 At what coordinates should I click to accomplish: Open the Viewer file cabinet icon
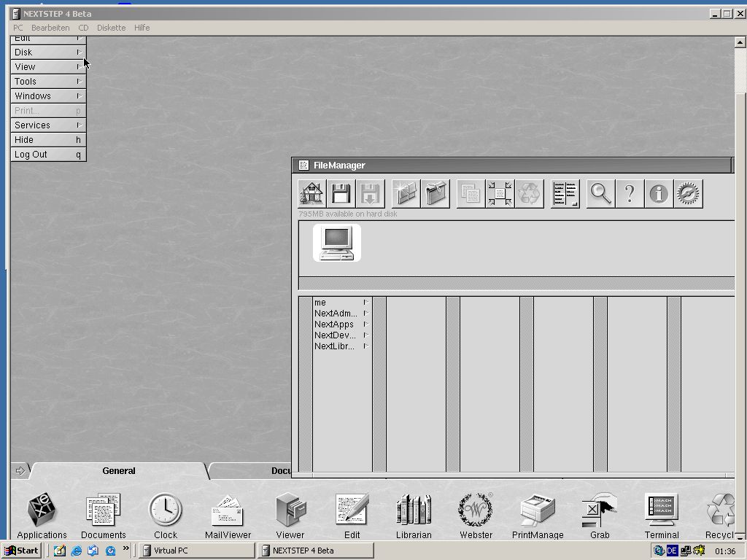pyautogui.click(x=290, y=516)
